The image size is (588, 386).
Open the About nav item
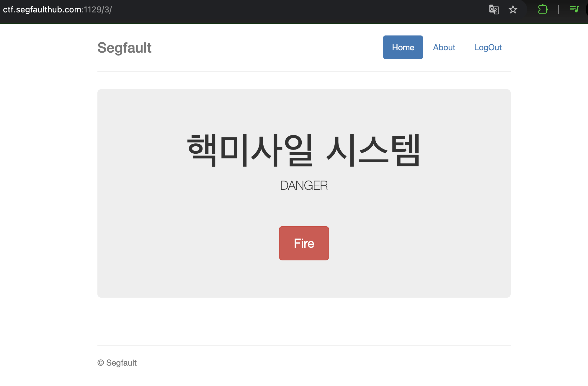click(444, 47)
